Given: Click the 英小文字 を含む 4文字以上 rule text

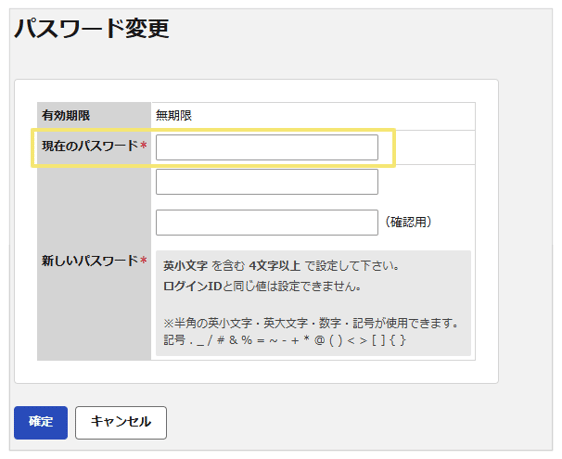Looking at the screenshot, I should tap(281, 266).
